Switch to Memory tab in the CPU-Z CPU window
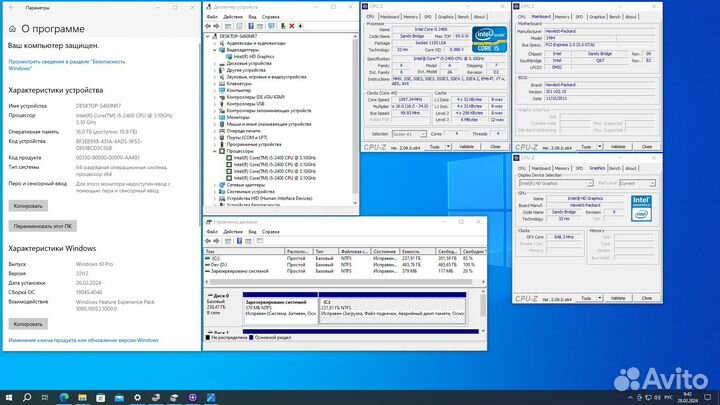The width and height of the screenshot is (720, 405). click(411, 17)
